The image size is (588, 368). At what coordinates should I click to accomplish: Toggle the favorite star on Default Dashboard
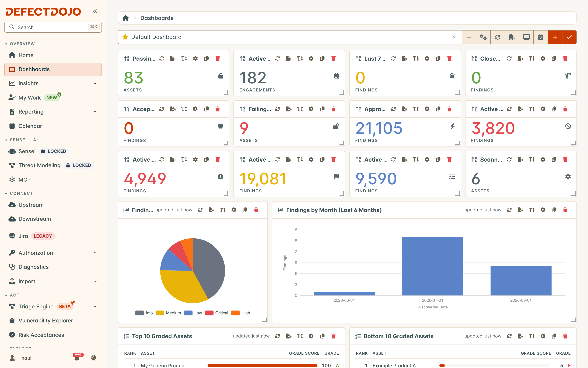coord(125,37)
